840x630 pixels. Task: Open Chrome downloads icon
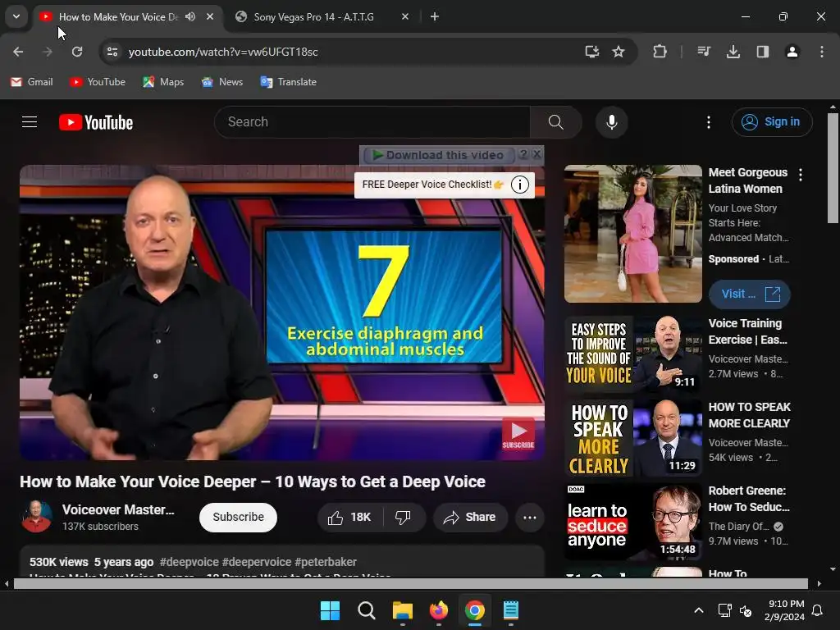pyautogui.click(x=733, y=52)
